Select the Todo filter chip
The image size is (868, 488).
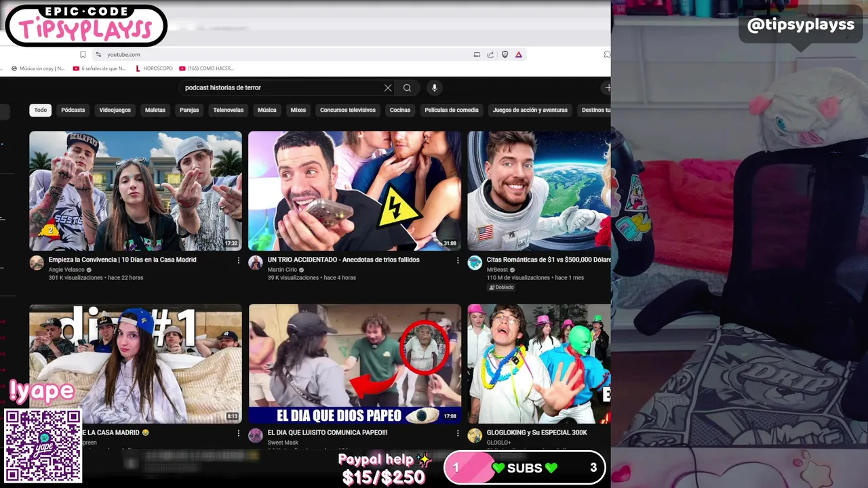[41, 110]
